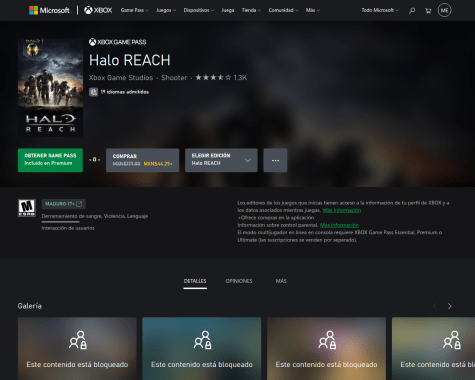The image size is (475, 380).
Task: Expand the Dispositivos menu
Action: click(199, 10)
